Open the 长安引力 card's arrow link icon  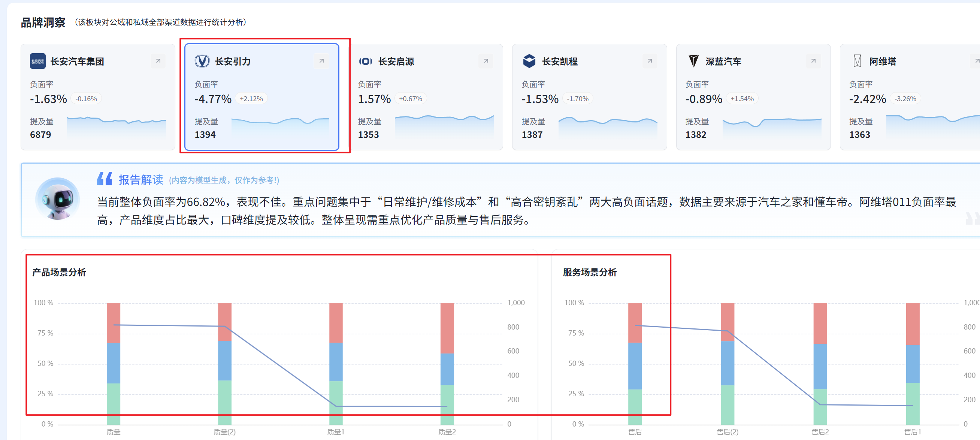click(321, 61)
